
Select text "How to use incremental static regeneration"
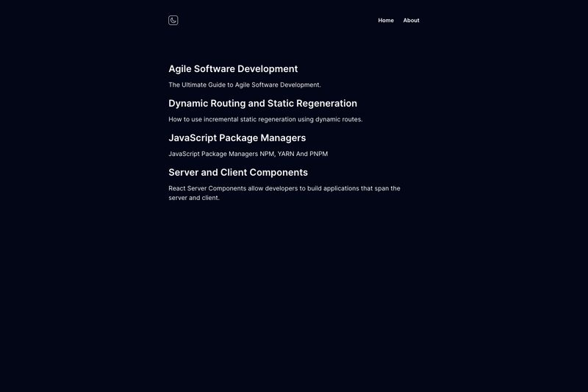click(232, 120)
